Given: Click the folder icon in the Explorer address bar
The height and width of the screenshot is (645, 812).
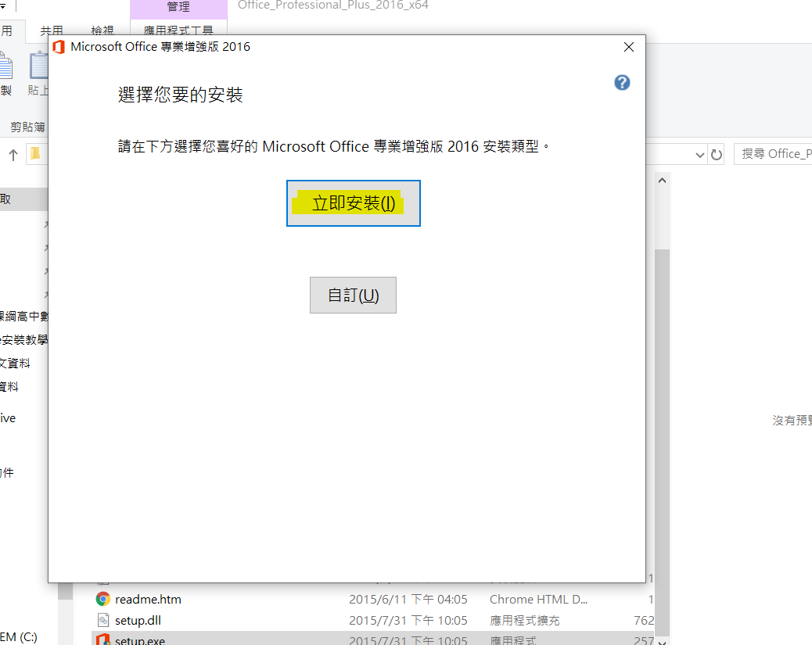Looking at the screenshot, I should click(x=35, y=154).
